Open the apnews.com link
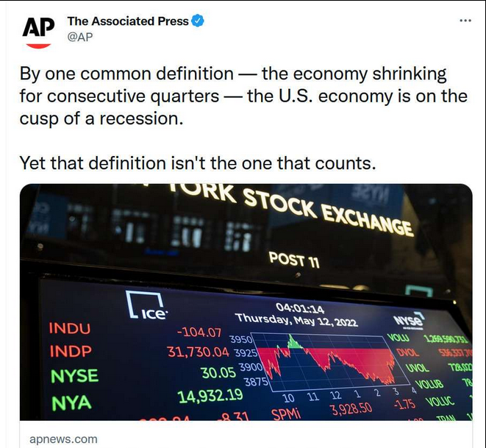Screen dimensions: 486x448 point(63,439)
